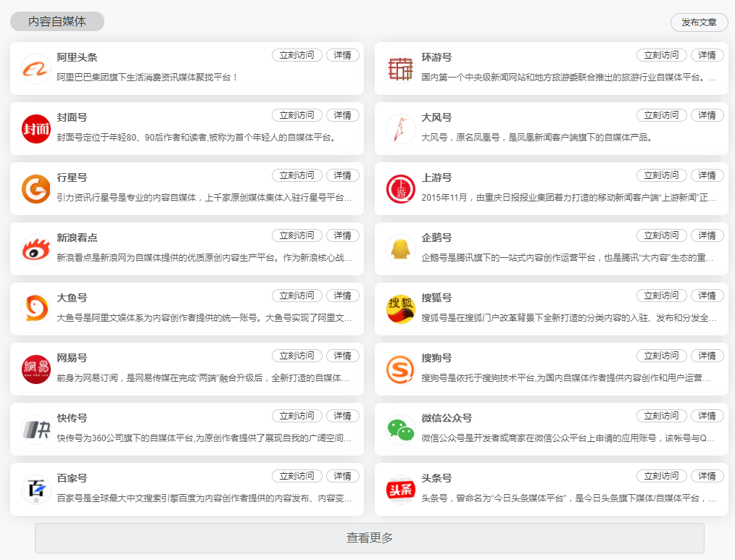Click the 大鱼号 title text
735x560 pixels.
click(x=72, y=298)
